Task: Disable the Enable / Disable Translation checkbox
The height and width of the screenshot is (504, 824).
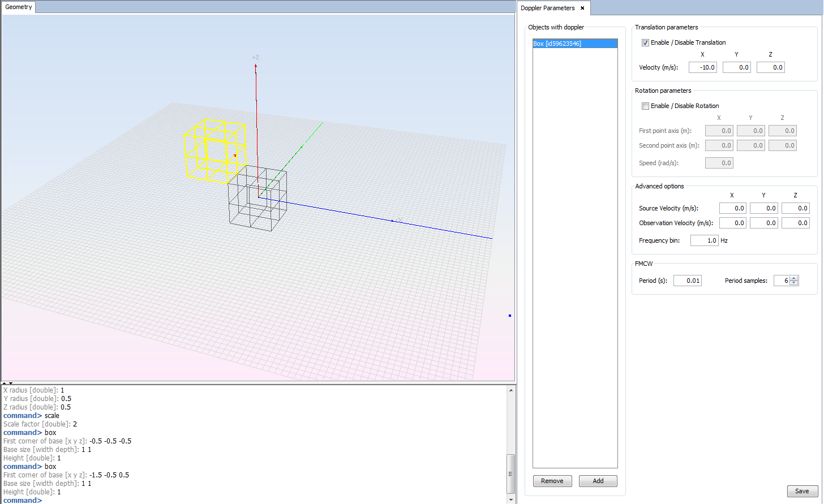Action: (645, 43)
